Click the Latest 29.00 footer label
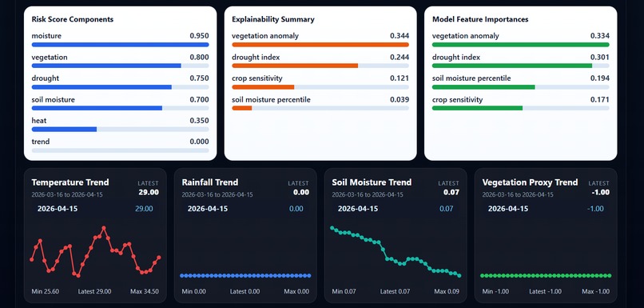The width and height of the screenshot is (644, 308). [94, 291]
